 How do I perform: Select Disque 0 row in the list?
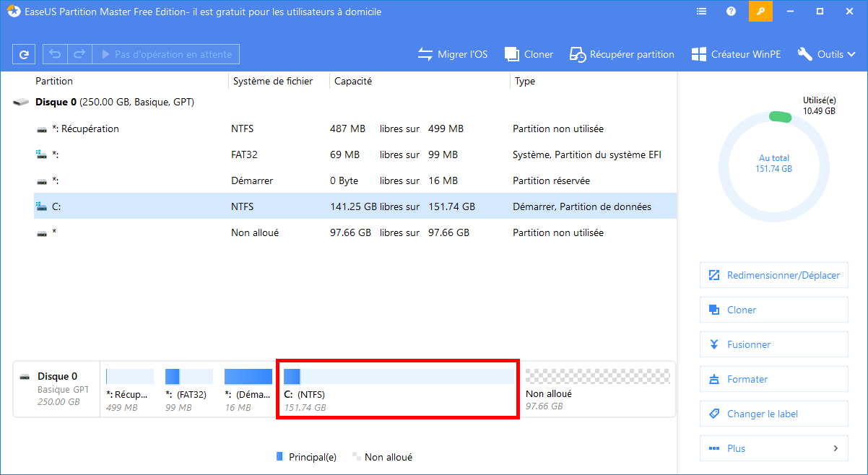click(344, 103)
